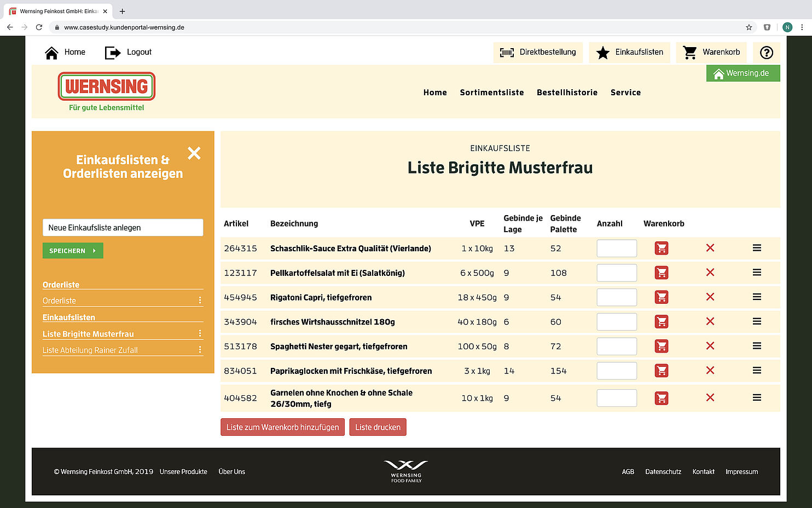
Task: Focus Anzahl field for Garnelen
Action: click(617, 398)
